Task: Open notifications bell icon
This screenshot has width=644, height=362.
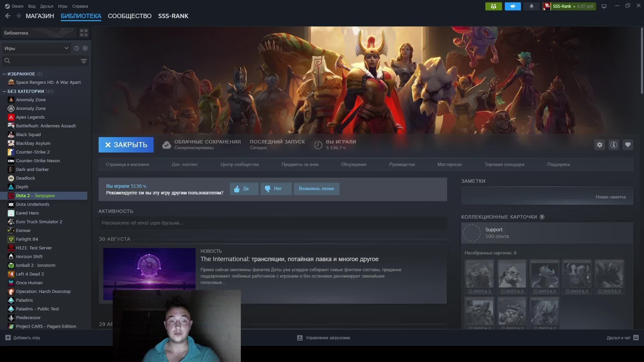Action: point(531,6)
